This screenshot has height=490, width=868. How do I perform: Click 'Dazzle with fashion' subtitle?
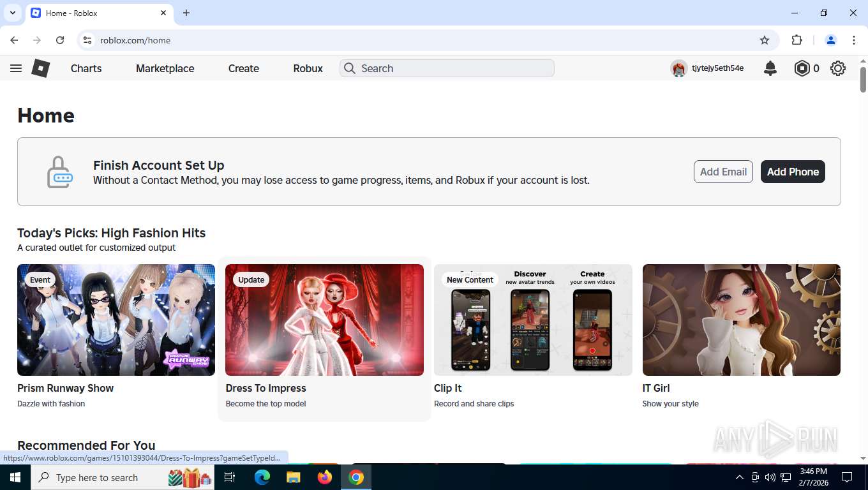point(51,403)
